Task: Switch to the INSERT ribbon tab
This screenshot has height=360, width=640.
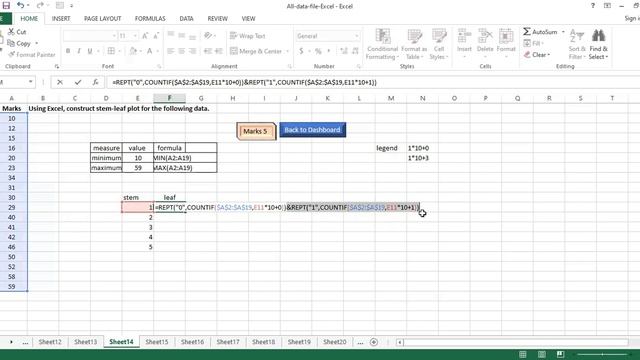Action: (61, 18)
